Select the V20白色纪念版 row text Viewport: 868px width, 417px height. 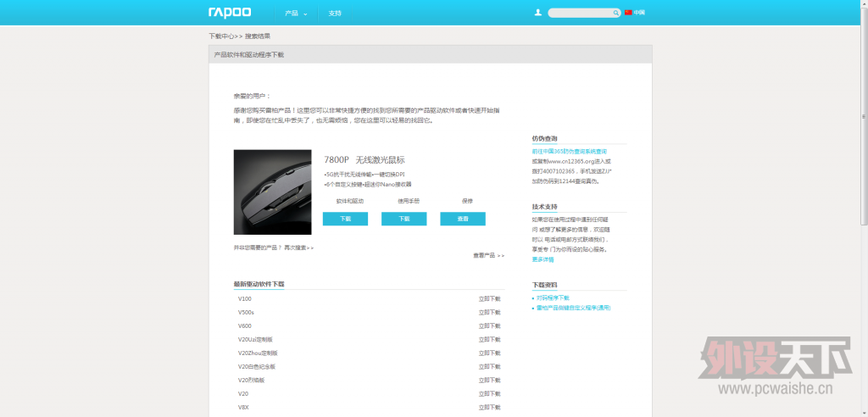pyautogui.click(x=257, y=367)
